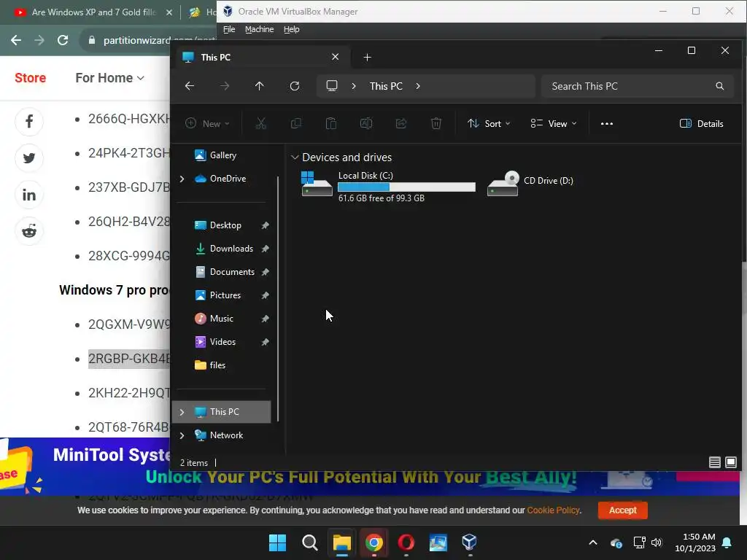Go back in Chrome browser

[16, 41]
